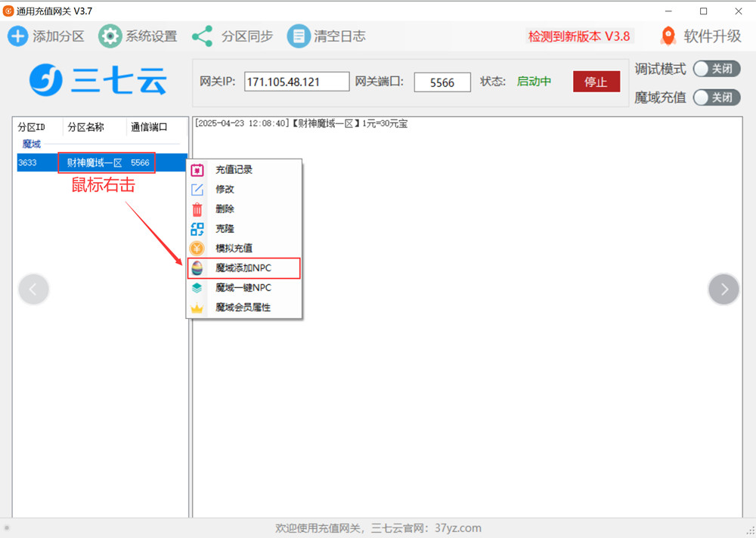This screenshot has height=538, width=756.
Task: Click the 添加分区 plus icon
Action: tap(18, 36)
